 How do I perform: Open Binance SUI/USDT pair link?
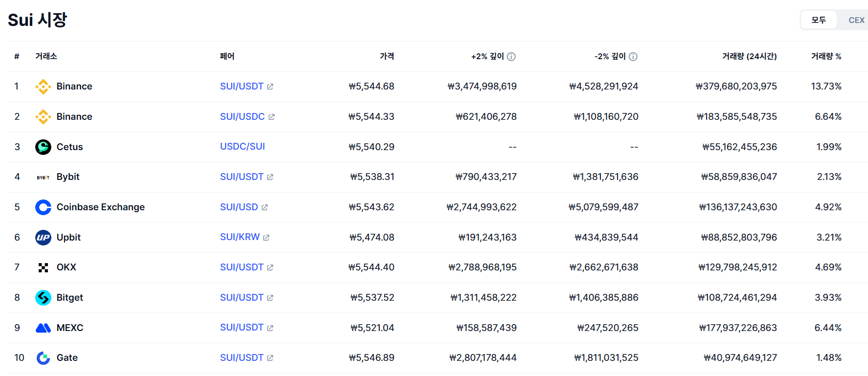242,86
